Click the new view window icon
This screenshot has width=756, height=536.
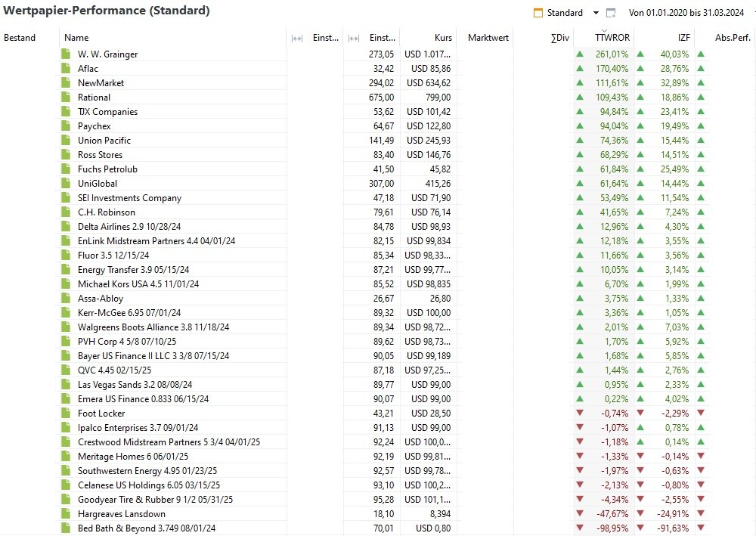pyautogui.click(x=611, y=13)
